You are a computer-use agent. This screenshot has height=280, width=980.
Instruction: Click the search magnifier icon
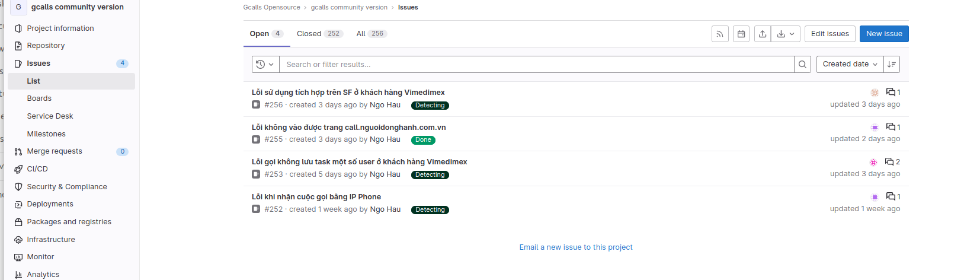coord(802,65)
